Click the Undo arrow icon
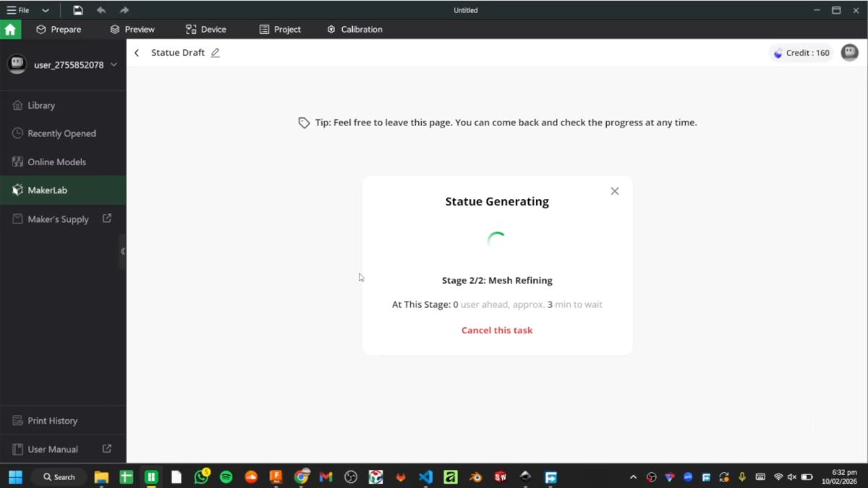Viewport: 868px width, 488px height. (101, 9)
